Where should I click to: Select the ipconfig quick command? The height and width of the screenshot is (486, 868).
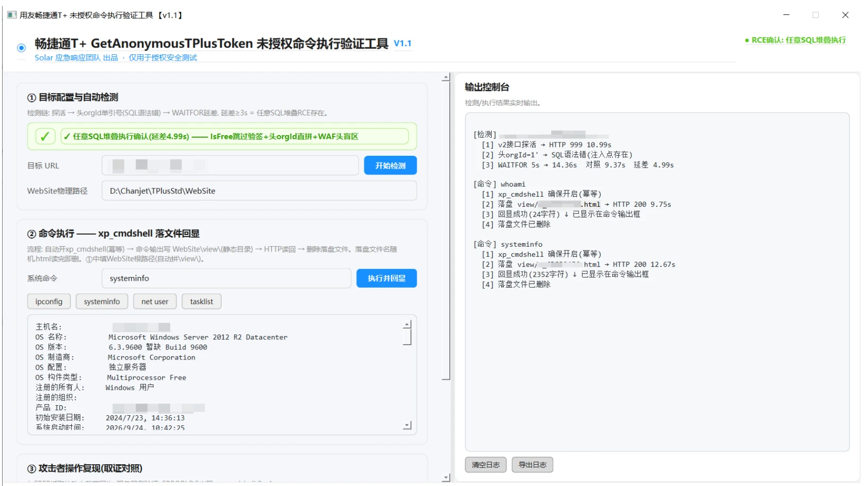click(49, 301)
